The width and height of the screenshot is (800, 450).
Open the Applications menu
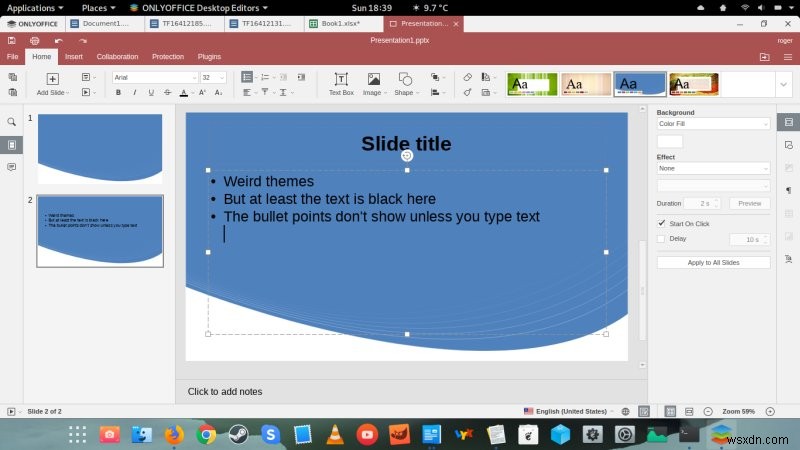[34, 8]
